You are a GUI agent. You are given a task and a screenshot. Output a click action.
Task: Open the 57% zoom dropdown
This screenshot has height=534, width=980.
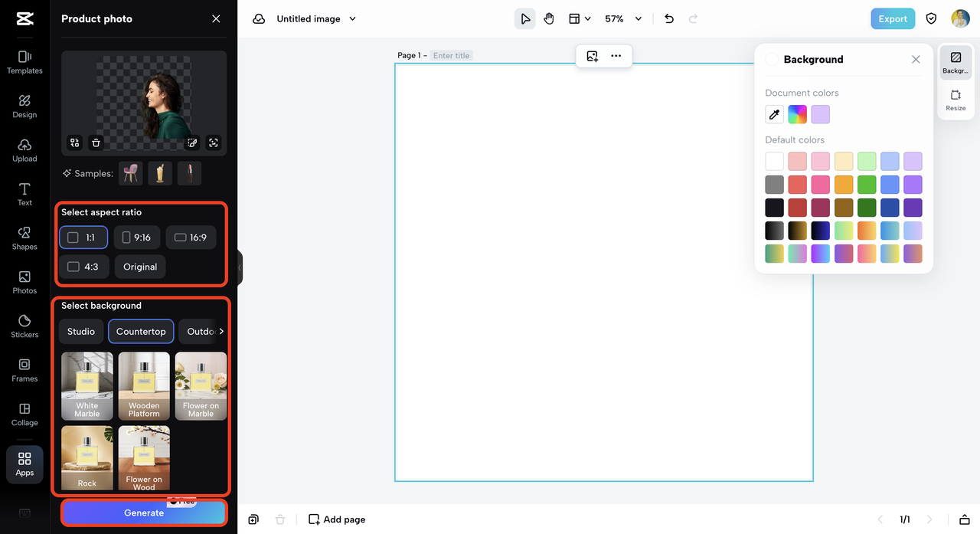coord(623,18)
